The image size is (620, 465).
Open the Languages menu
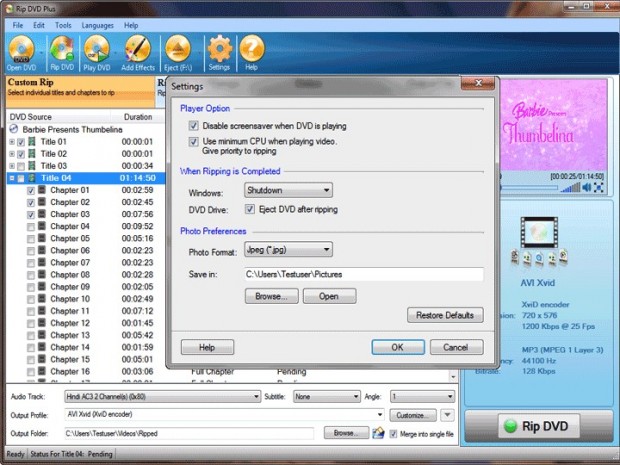(x=97, y=25)
